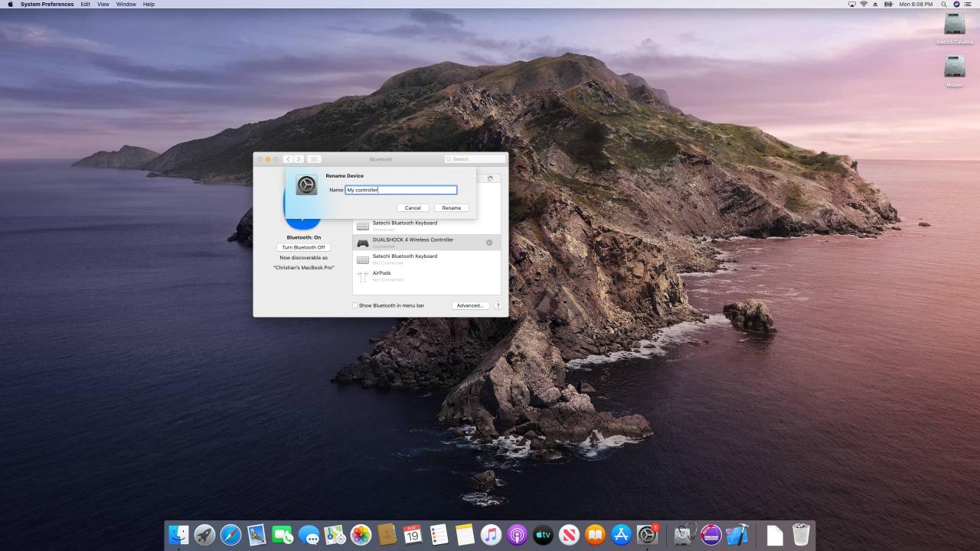The image size is (980, 551).
Task: Open Apple TV from the Dock
Action: click(543, 534)
